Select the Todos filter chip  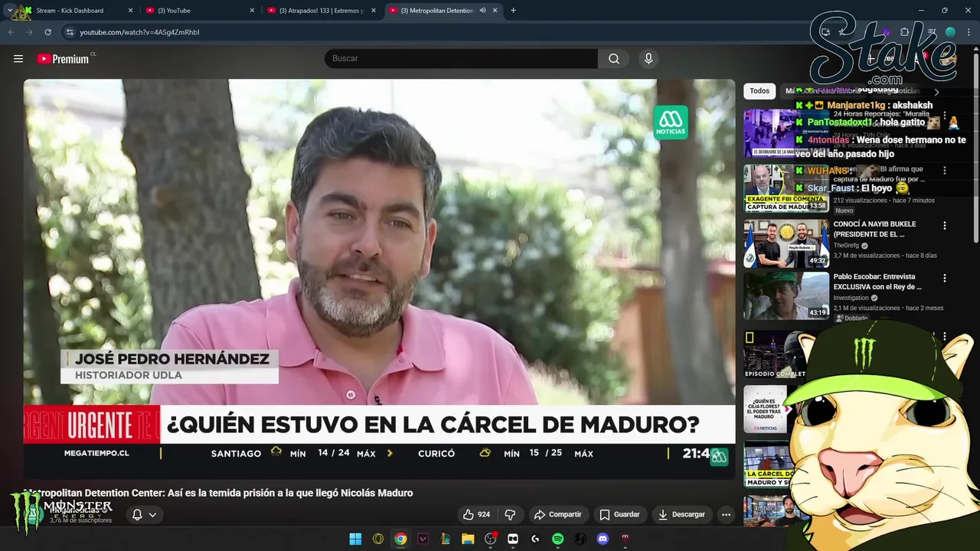759,91
